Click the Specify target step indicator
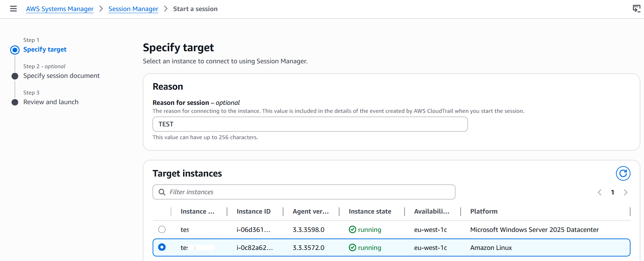 click(x=15, y=50)
